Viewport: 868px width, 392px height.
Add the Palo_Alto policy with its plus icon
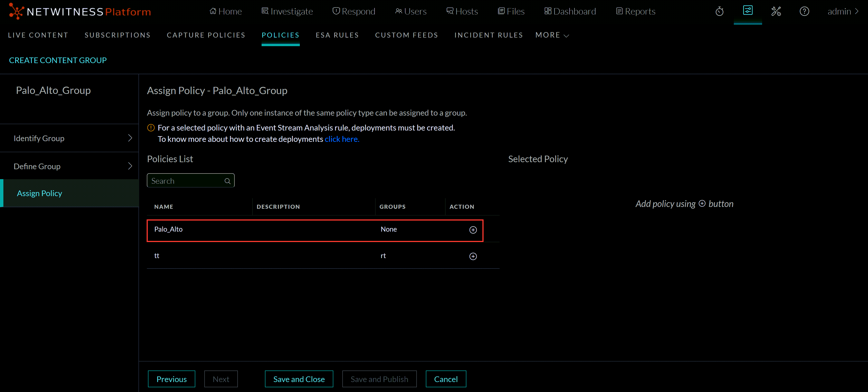click(473, 230)
